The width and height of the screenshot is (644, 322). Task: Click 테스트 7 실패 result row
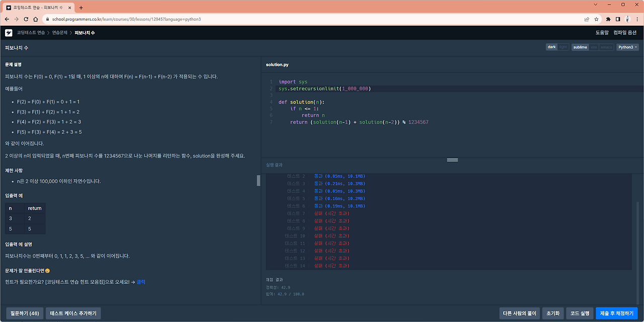pyautogui.click(x=318, y=213)
